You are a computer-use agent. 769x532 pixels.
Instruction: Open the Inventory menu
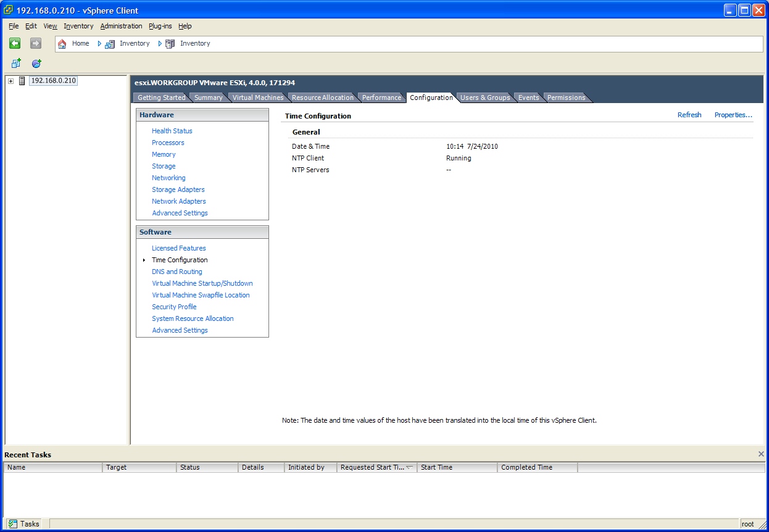[78, 26]
